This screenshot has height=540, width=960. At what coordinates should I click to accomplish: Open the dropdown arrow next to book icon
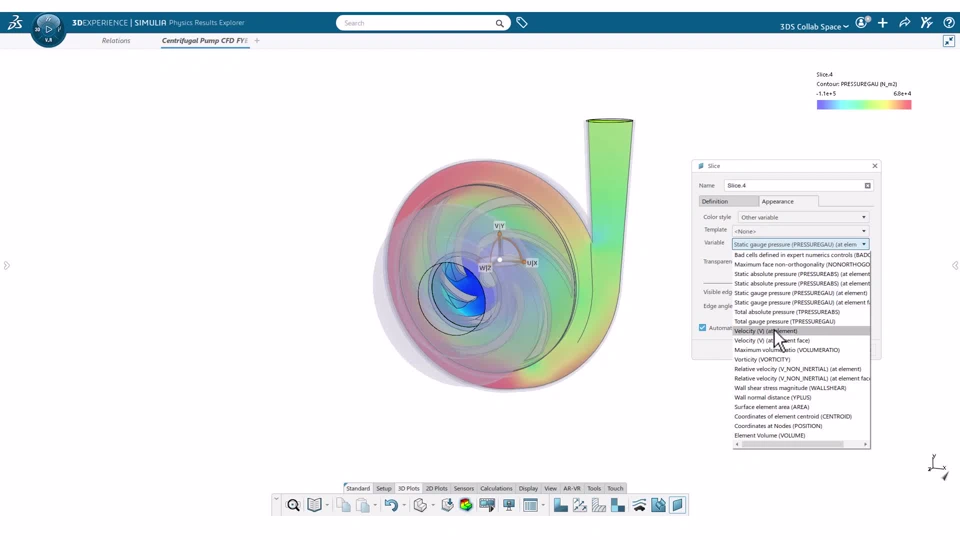tap(327, 506)
